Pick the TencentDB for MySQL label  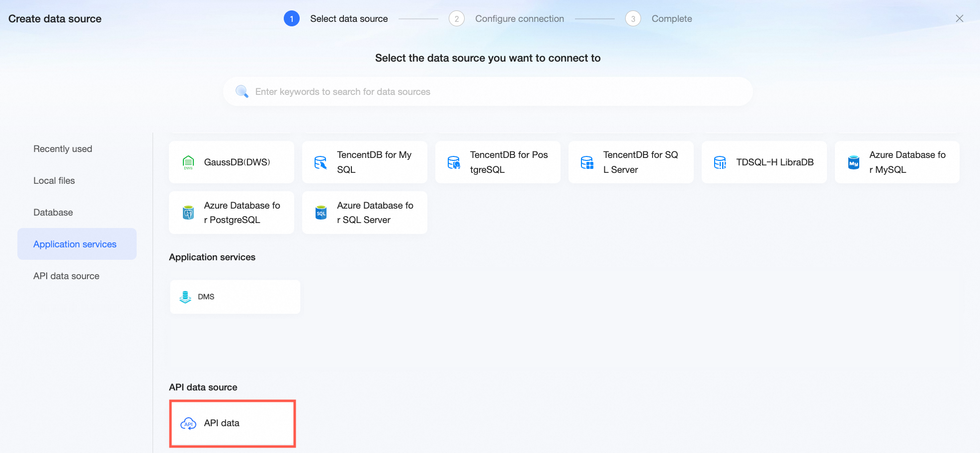(x=374, y=162)
